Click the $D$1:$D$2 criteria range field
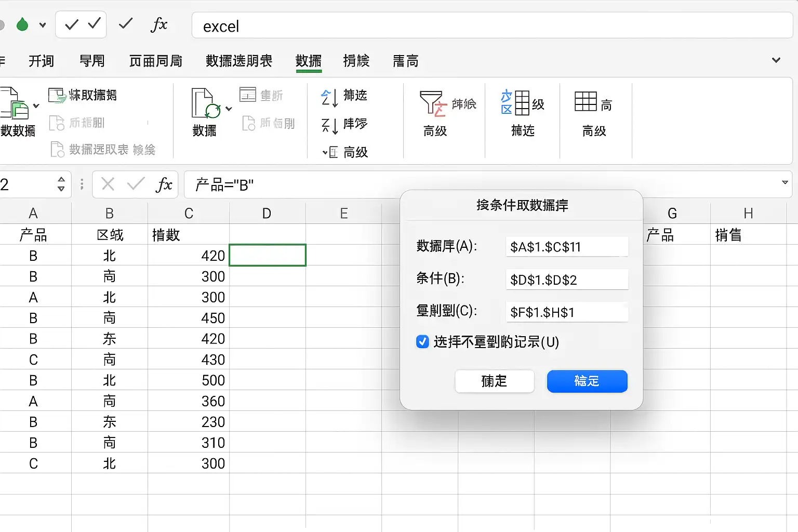This screenshot has height=532, width=798. 567,280
